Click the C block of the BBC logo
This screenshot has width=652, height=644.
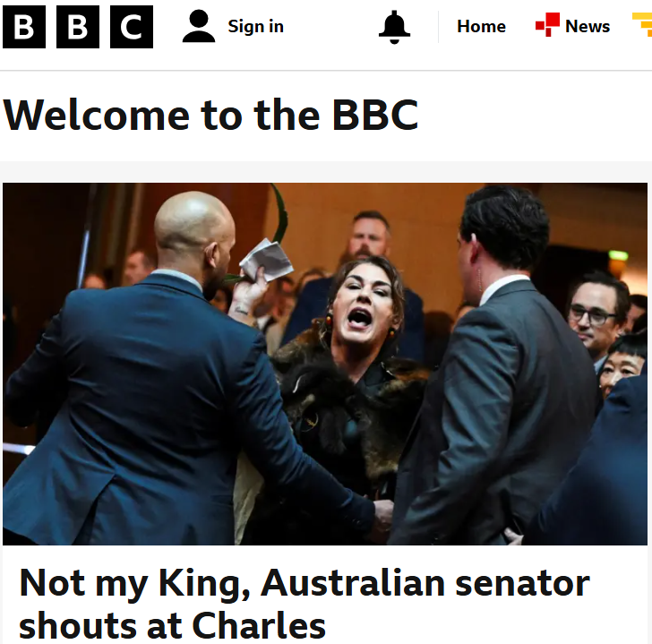132,27
